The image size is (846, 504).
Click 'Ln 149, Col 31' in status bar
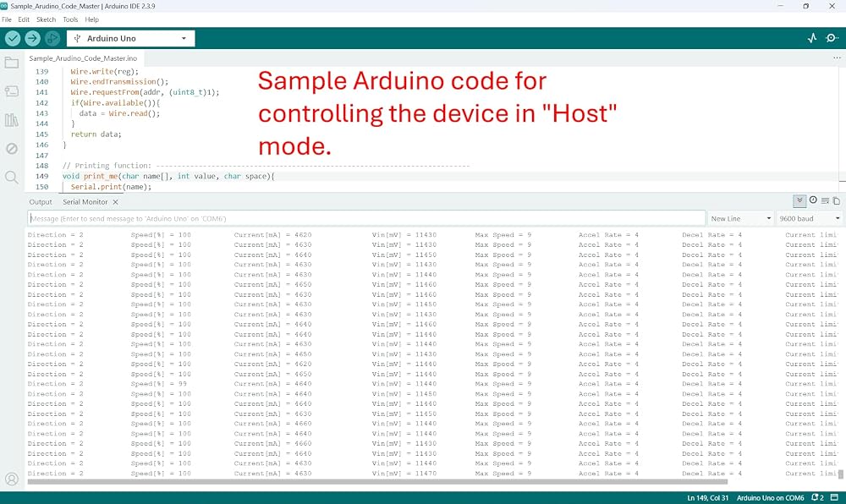point(708,497)
